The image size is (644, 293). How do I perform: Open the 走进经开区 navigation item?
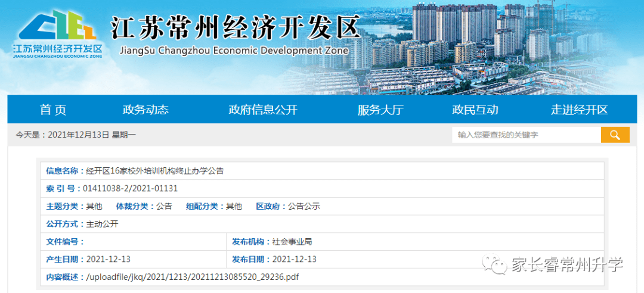(579, 110)
